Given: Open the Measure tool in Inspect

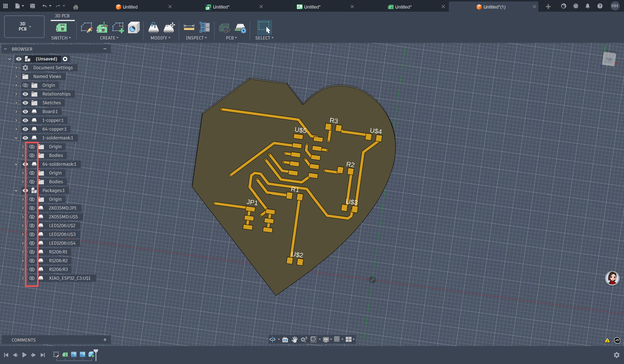Looking at the screenshot, I should (x=189, y=28).
